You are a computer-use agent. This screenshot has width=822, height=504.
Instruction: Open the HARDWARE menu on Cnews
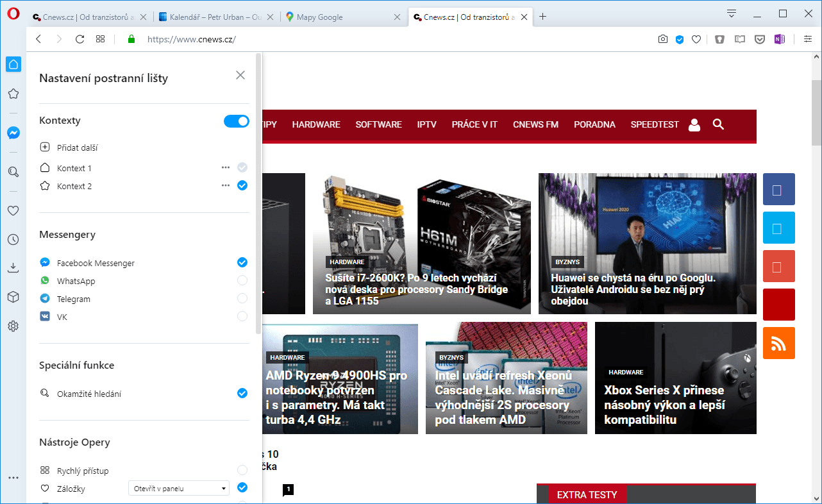tap(316, 124)
